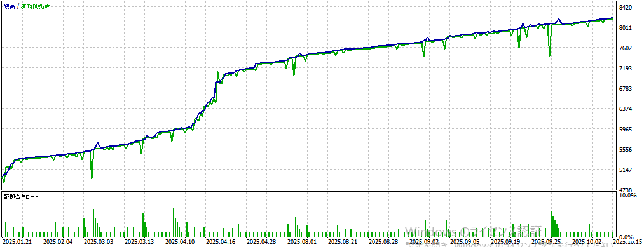Select the 7602 axis value

pos(626,48)
